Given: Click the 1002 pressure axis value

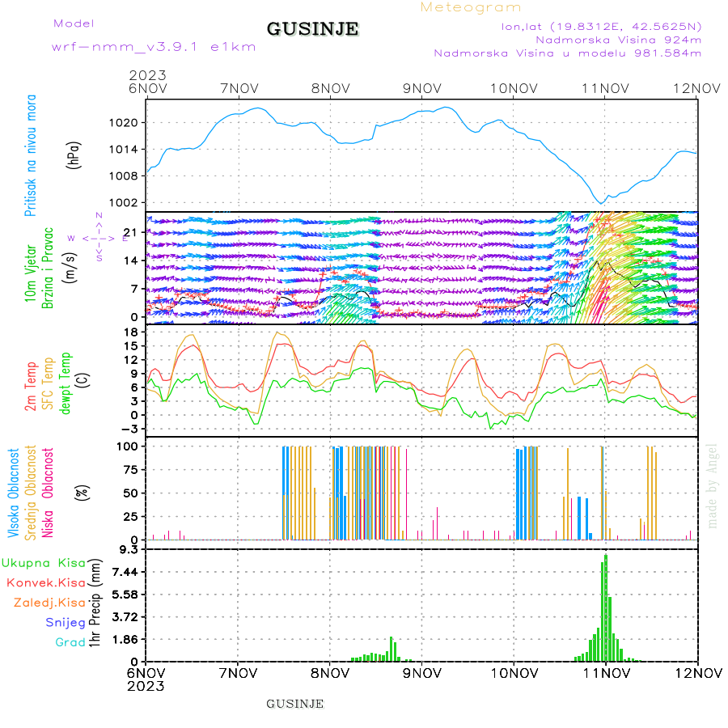Looking at the screenshot, I should (124, 202).
